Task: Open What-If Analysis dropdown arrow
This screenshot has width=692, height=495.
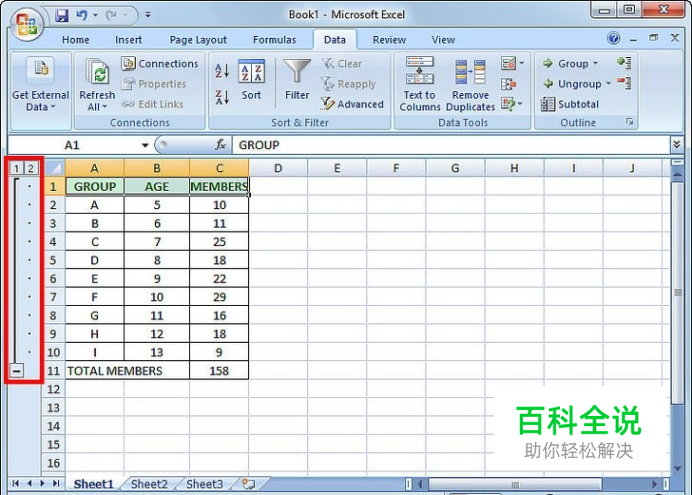Action: [x=520, y=104]
